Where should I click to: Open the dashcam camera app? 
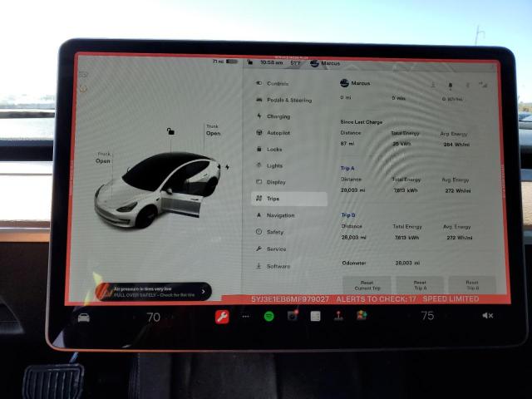click(292, 316)
